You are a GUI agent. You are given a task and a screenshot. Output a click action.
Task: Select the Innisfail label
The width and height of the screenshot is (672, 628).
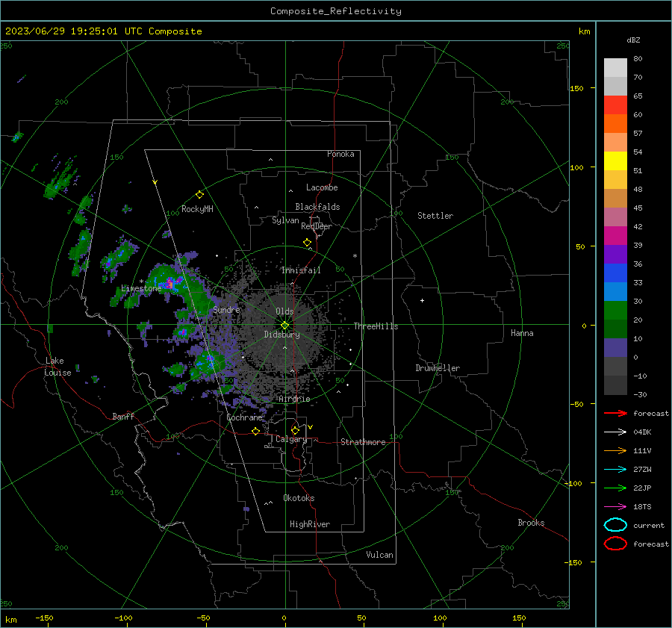pos(301,270)
